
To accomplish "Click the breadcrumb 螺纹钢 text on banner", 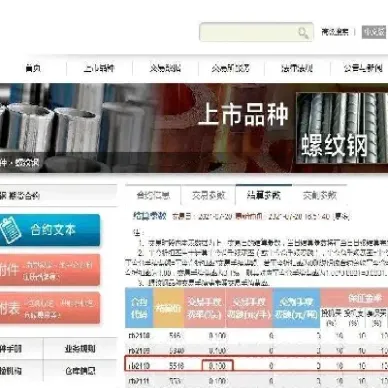I will [x=27, y=163].
